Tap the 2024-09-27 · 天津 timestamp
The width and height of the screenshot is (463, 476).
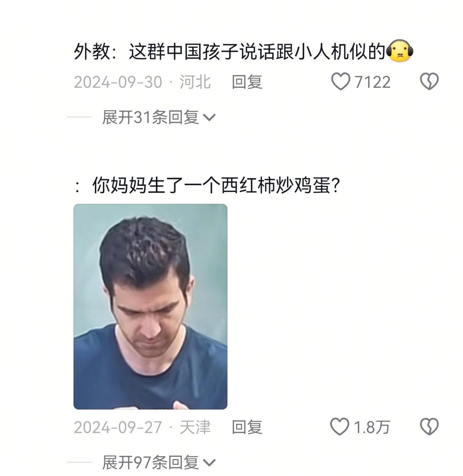coord(142,427)
